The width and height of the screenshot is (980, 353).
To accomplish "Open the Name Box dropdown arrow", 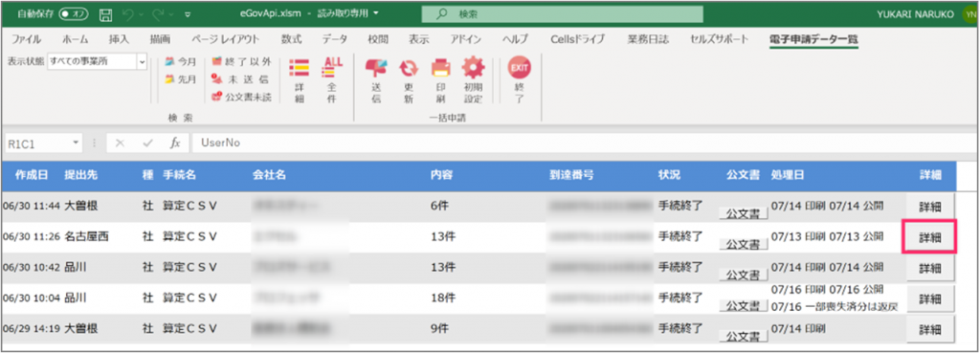I will (77, 143).
